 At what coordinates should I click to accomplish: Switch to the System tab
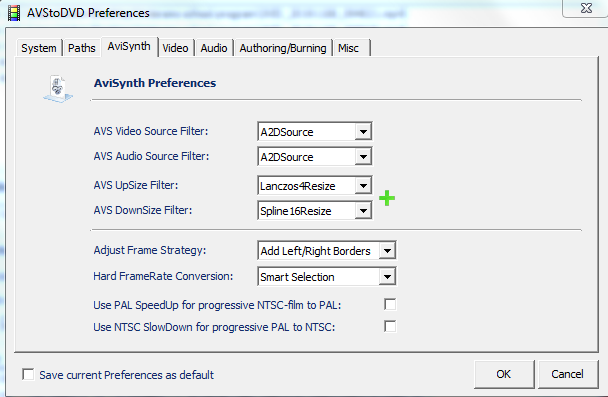tap(39, 48)
